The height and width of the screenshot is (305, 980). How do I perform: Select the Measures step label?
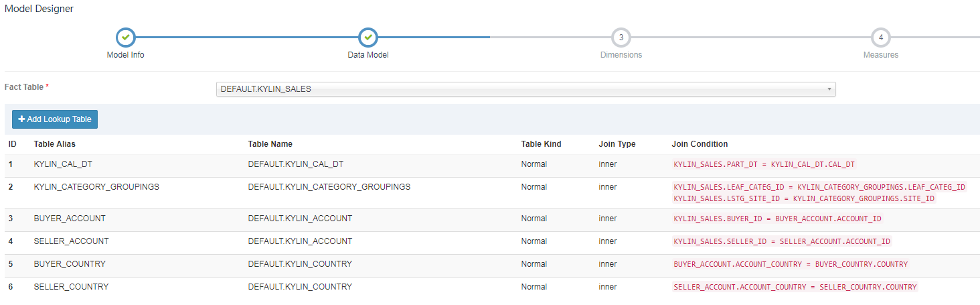[881, 55]
